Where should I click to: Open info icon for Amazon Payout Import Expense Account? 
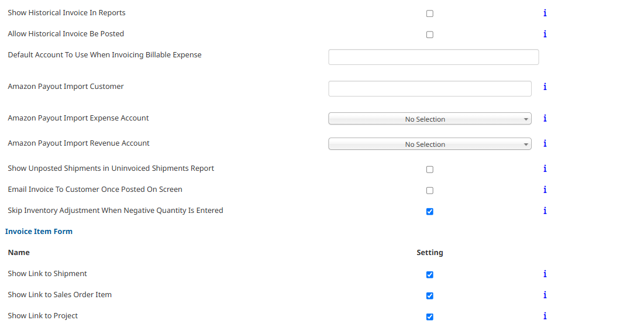point(545,118)
